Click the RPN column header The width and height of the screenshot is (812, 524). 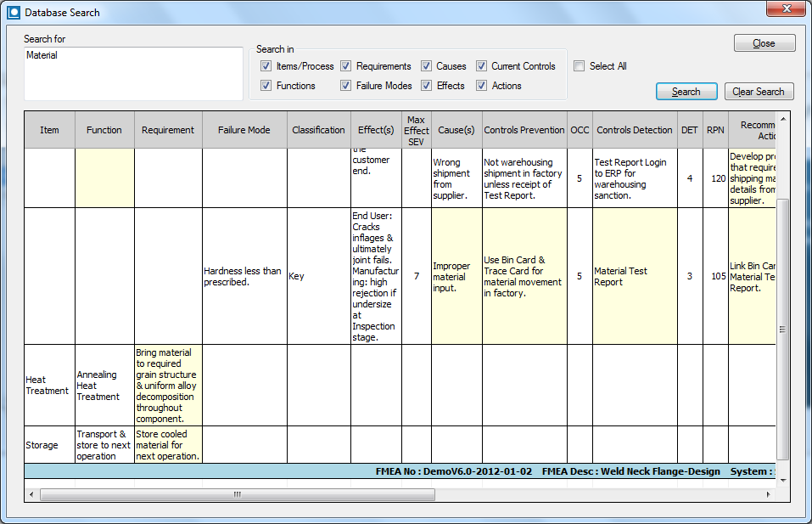coord(715,130)
